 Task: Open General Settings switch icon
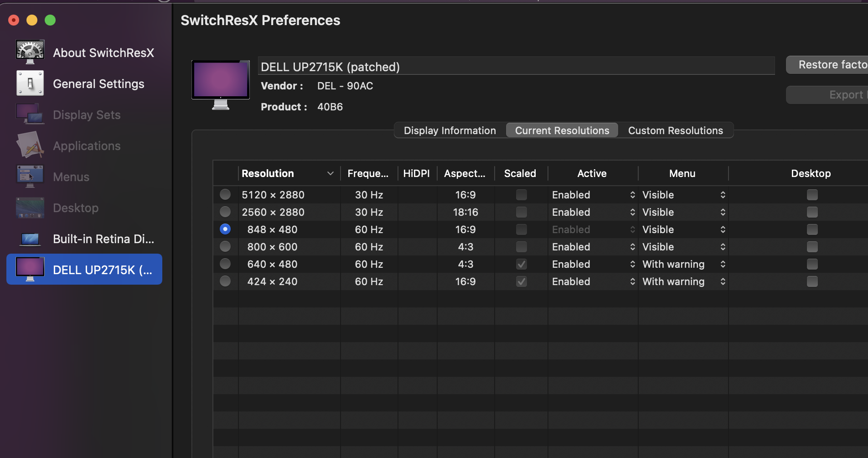click(30, 83)
